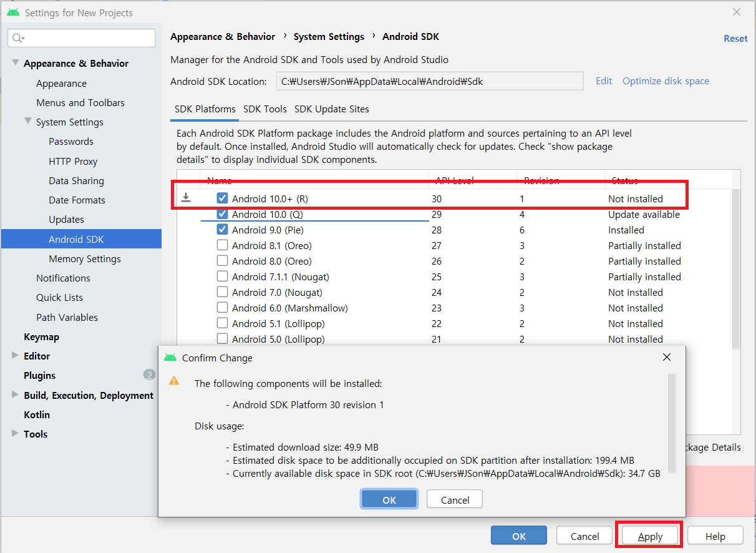This screenshot has width=756, height=553.
Task: Open Quick Lists settings
Action: [x=59, y=297]
